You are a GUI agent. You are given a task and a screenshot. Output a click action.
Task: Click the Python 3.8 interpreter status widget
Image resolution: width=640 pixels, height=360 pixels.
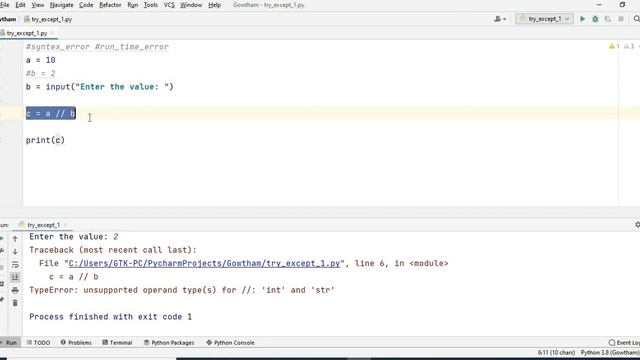610,352
